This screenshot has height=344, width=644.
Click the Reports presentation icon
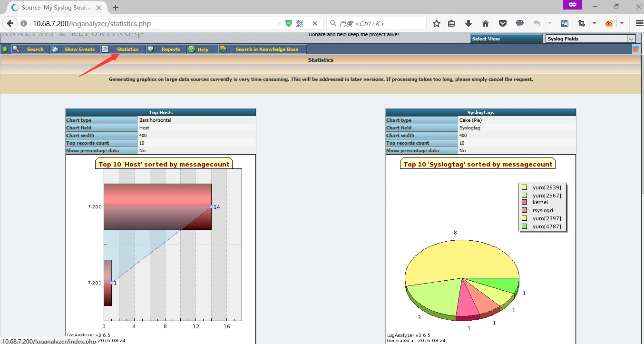coord(150,49)
